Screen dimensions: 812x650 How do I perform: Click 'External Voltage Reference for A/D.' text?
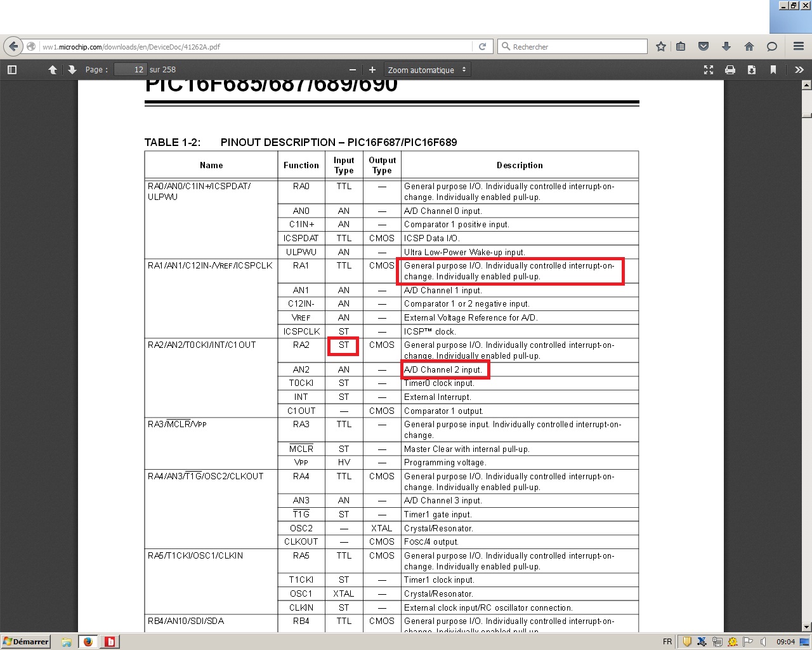(471, 318)
